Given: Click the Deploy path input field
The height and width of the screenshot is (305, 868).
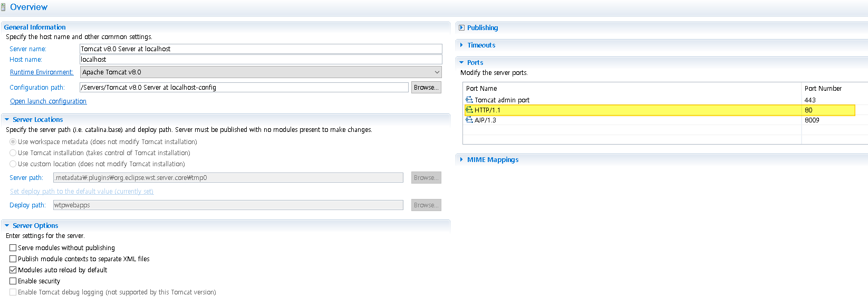Looking at the screenshot, I should (x=228, y=205).
